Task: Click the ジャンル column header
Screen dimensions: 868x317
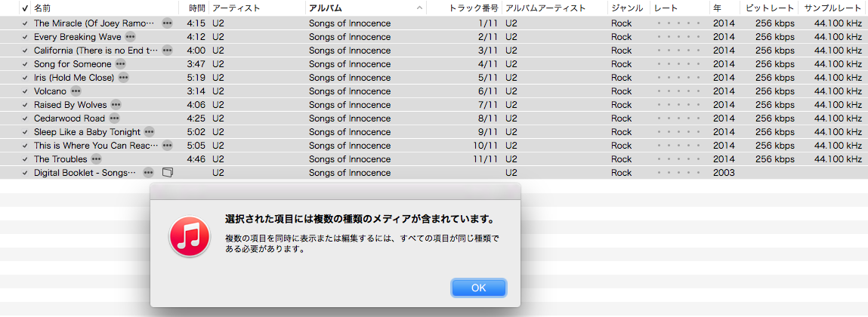Action: point(627,8)
